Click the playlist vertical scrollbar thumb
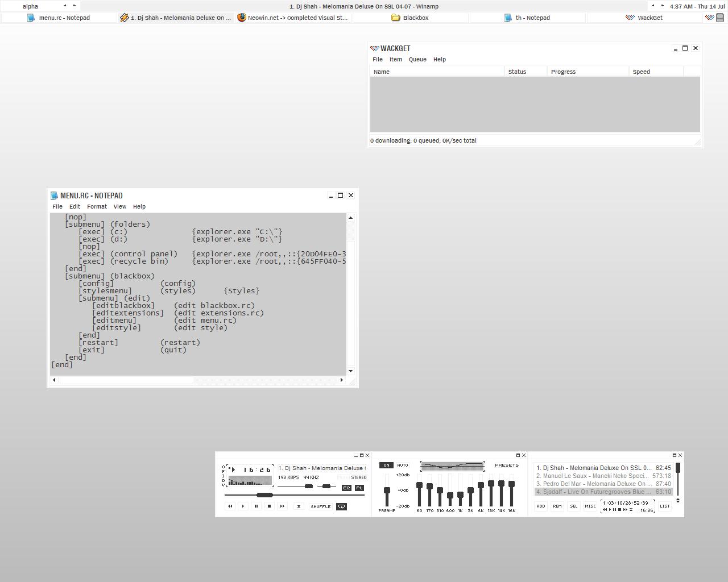This screenshot has height=582, width=728. (x=678, y=468)
